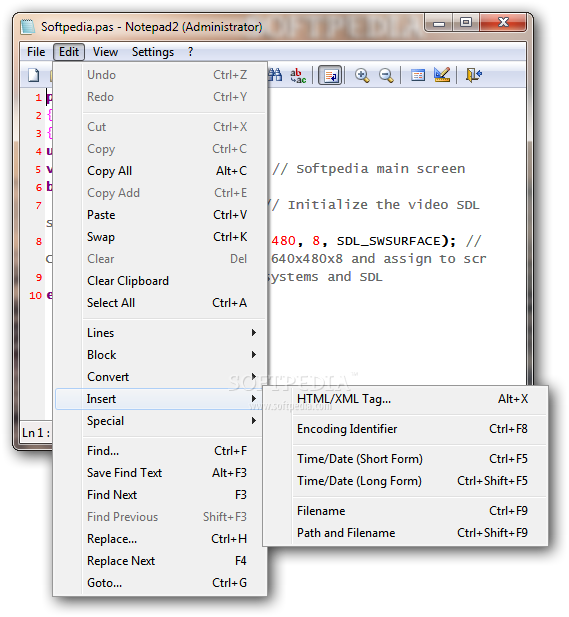Insert Time/Date (Short Form)
Screen dimensions: 569x617
click(x=405, y=459)
